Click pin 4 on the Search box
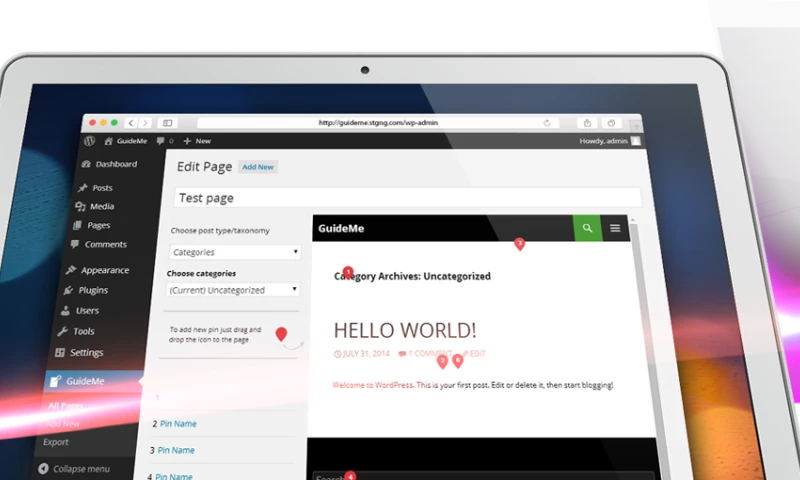 pos(350,475)
